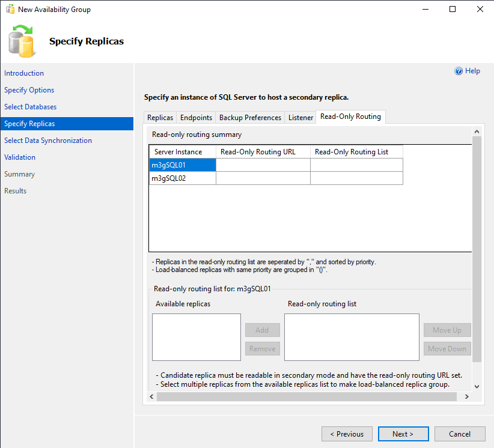
Task: Click the Next button
Action: (x=403, y=434)
